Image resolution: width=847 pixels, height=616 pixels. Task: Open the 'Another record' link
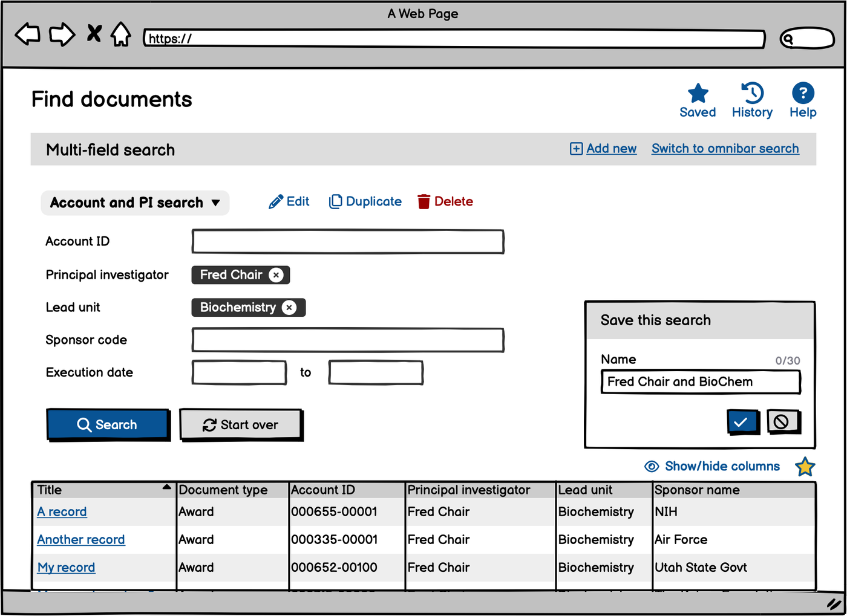click(81, 540)
